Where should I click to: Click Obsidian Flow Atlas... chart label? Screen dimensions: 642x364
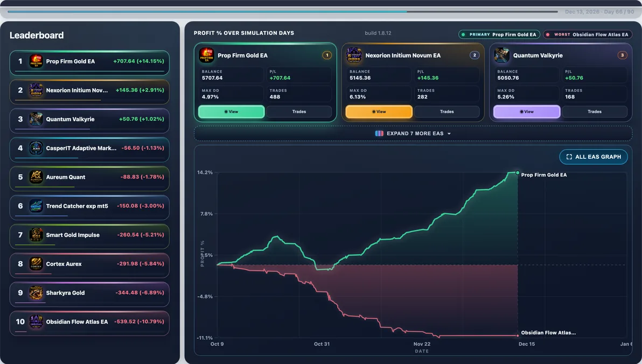[549, 332]
